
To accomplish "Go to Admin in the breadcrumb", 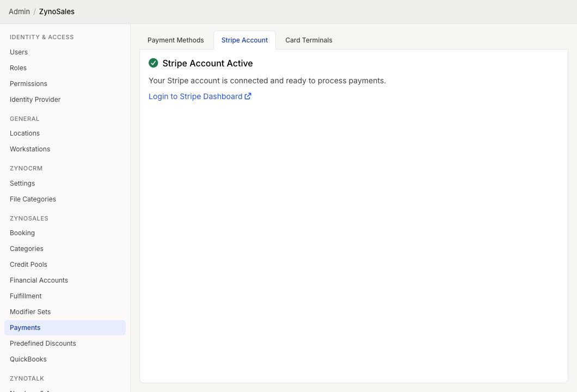I will pyautogui.click(x=19, y=11).
